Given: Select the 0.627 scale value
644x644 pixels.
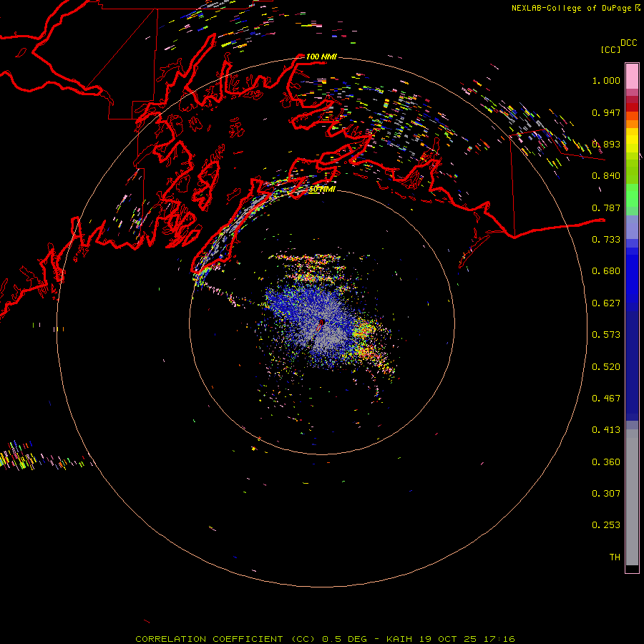Looking at the screenshot, I should point(606,303).
